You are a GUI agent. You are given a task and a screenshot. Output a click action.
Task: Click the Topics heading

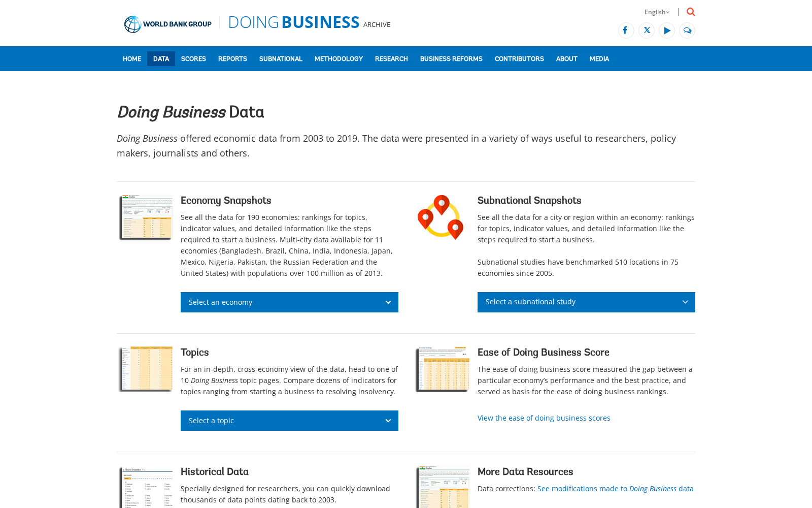coord(195,353)
